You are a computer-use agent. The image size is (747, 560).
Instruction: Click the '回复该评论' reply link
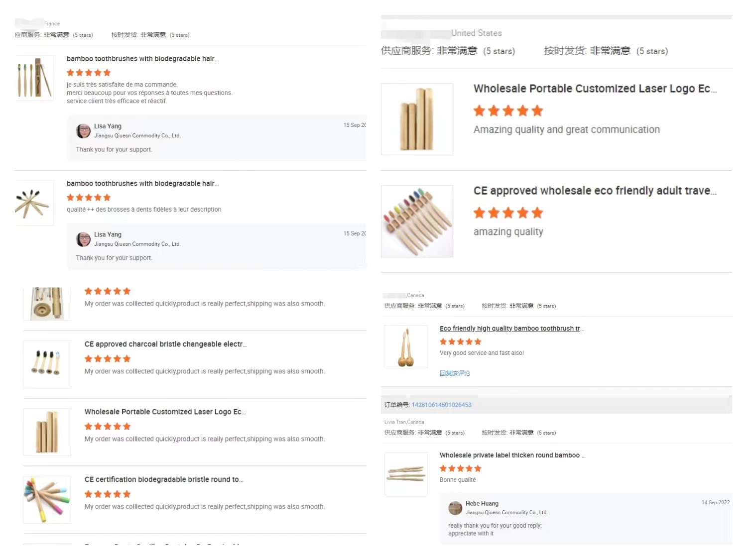pos(455,373)
